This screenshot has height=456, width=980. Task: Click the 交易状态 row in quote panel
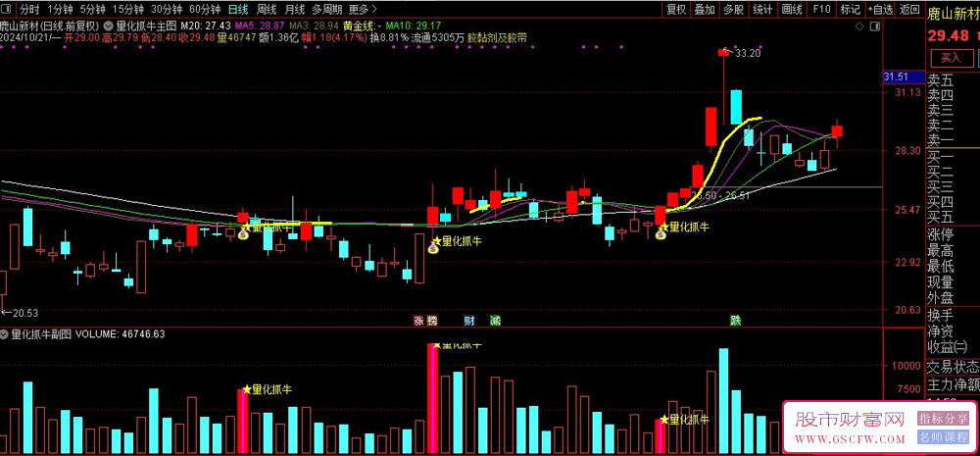953,367
